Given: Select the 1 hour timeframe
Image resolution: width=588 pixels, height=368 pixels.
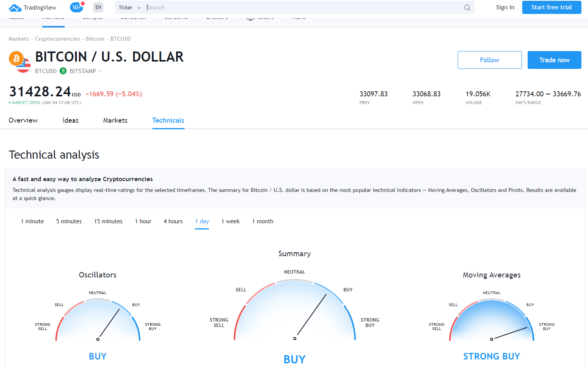Looking at the screenshot, I should pyautogui.click(x=143, y=221).
